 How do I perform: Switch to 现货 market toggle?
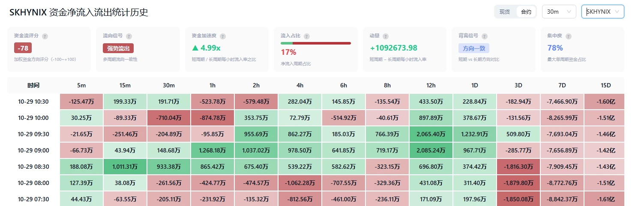[505, 12]
